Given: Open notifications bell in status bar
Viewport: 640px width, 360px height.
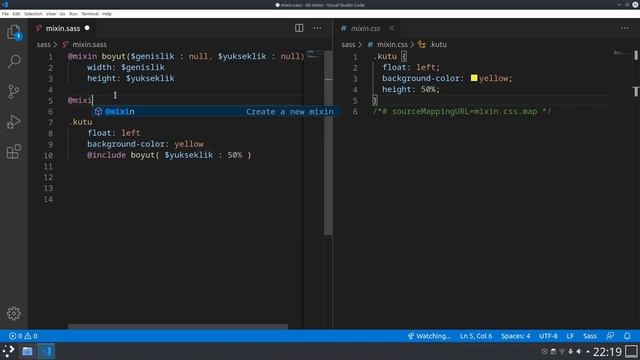Looking at the screenshot, I should [627, 336].
